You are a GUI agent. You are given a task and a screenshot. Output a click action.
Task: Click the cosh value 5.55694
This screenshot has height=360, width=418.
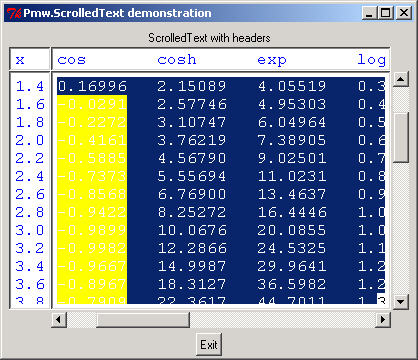point(192,176)
